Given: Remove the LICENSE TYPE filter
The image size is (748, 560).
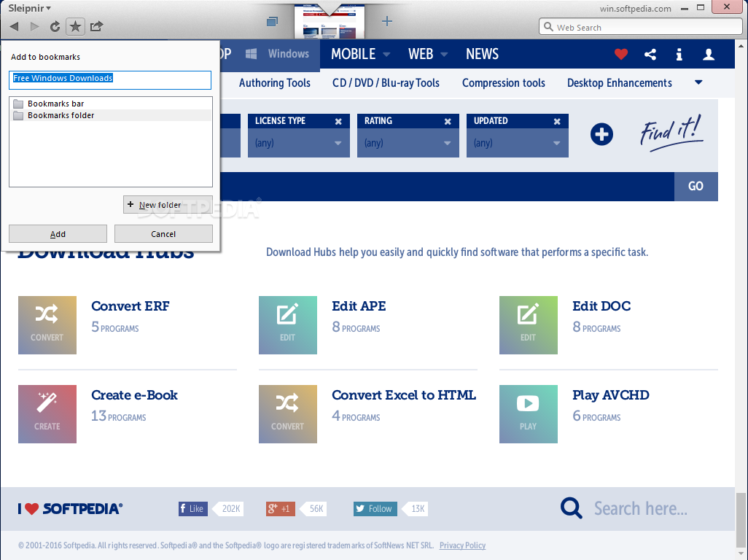Looking at the screenshot, I should pyautogui.click(x=339, y=122).
